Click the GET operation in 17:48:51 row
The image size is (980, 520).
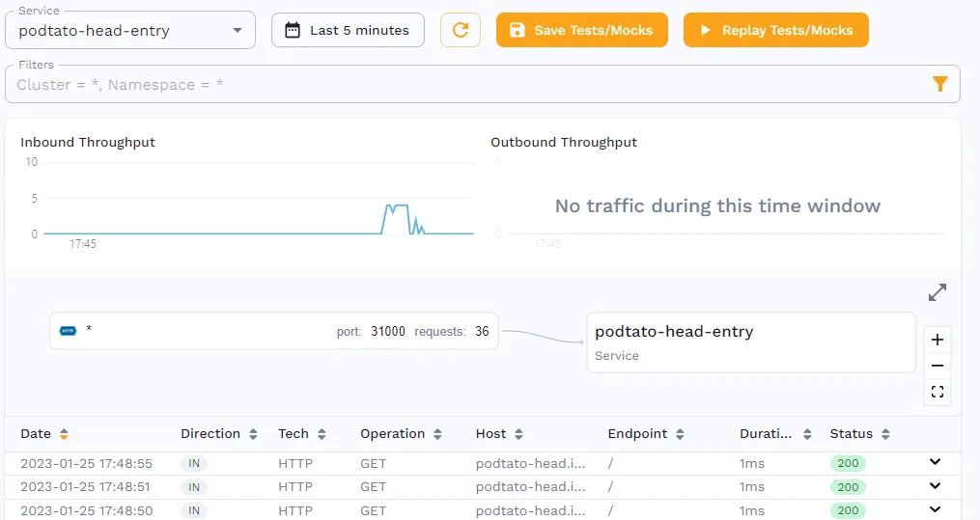pos(373,486)
